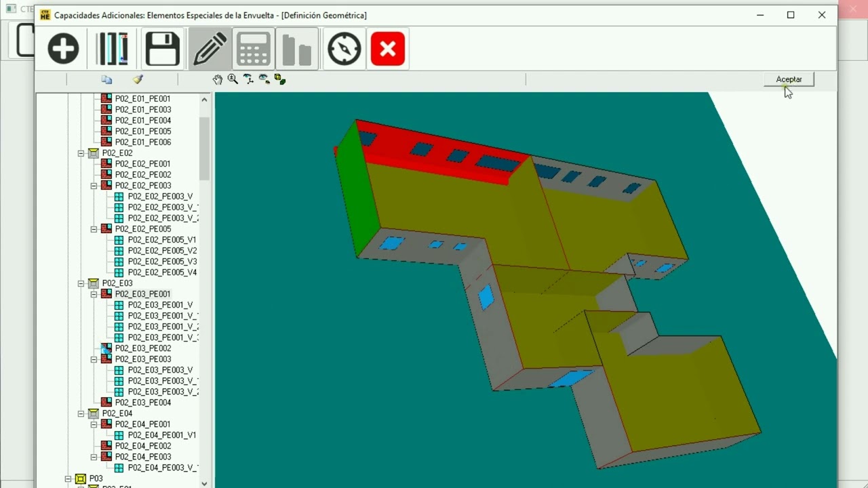Click the yellow and green 3D boxes icon
This screenshot has height=488, width=868.
(x=279, y=79)
